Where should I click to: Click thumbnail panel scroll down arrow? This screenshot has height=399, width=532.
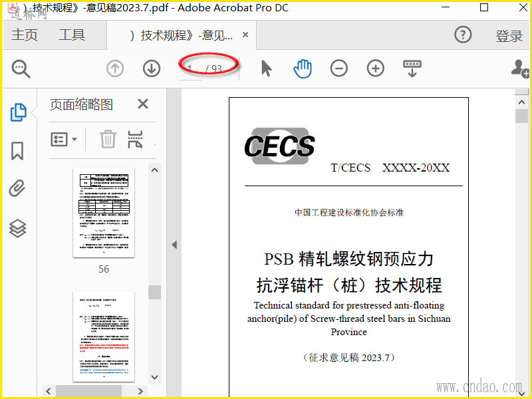[x=154, y=377]
